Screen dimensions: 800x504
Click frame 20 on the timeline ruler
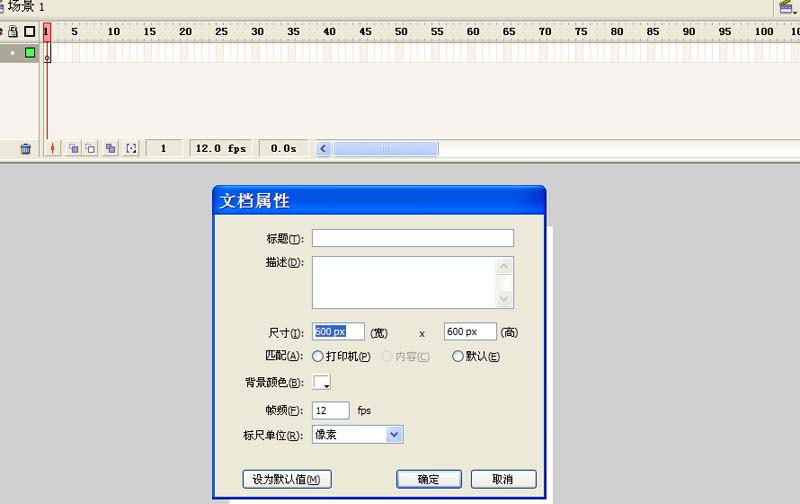coord(185,32)
